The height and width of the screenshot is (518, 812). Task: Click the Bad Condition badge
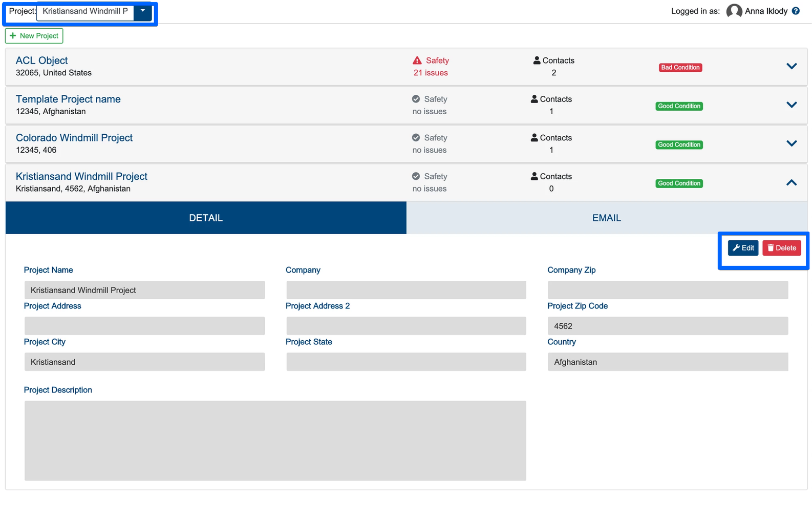tap(680, 68)
